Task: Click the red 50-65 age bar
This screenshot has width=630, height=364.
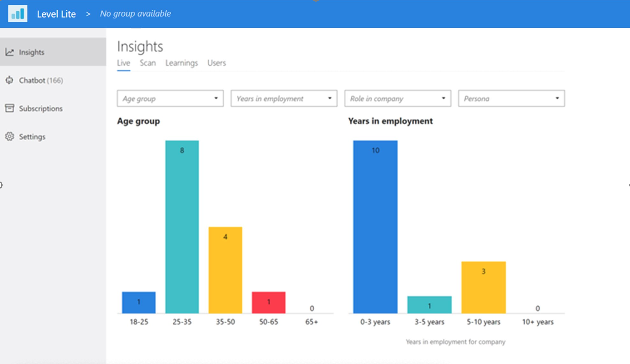Action: click(269, 302)
